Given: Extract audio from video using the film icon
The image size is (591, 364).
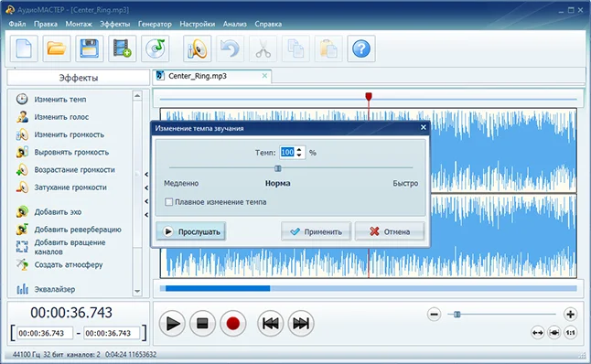Looking at the screenshot, I should pos(122,48).
